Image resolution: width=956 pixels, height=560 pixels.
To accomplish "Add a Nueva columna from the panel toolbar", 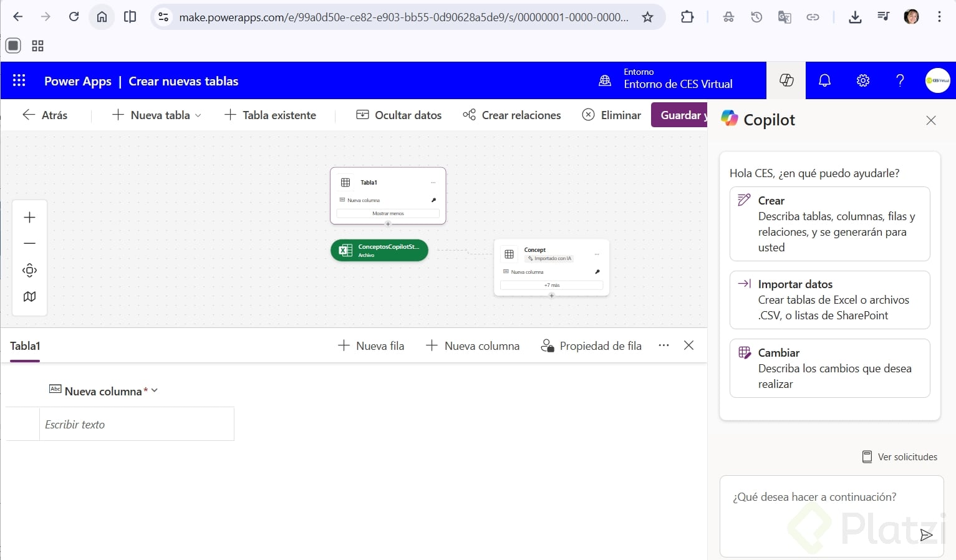I will (x=472, y=346).
